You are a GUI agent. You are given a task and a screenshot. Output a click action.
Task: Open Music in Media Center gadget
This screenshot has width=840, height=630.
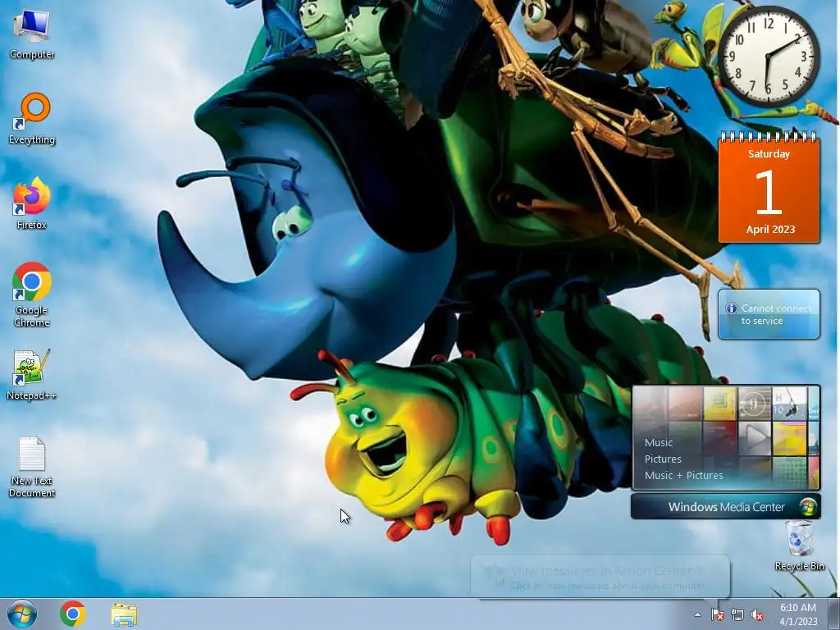point(659,442)
